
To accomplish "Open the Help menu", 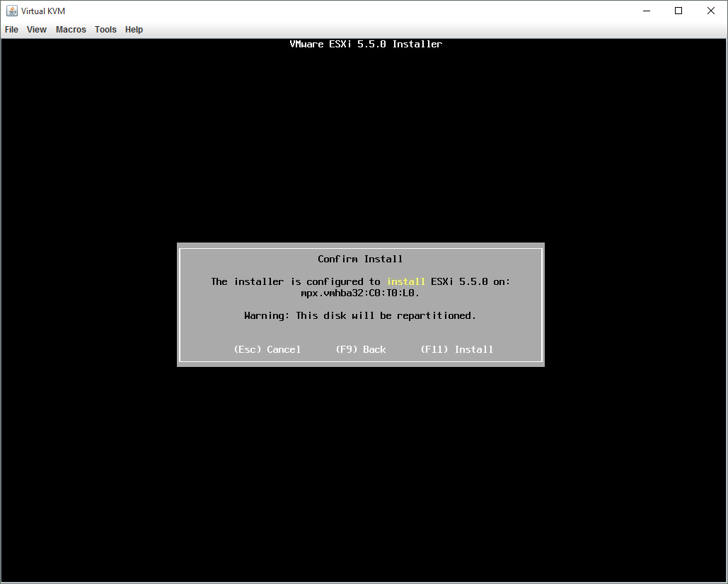I will pos(134,30).
